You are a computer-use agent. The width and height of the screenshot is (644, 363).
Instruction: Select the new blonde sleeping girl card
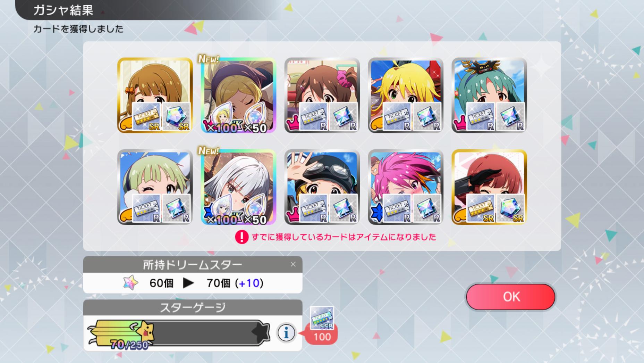tap(239, 95)
